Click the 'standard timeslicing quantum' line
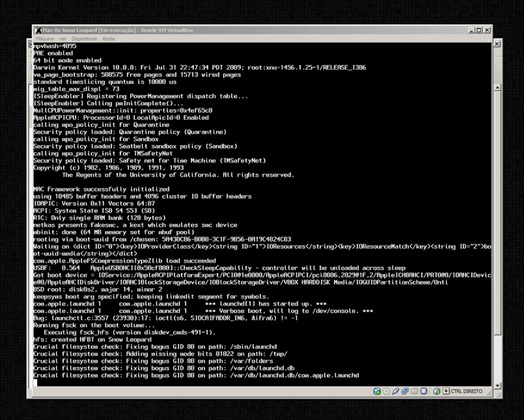Image resolution: width=524 pixels, height=420 pixels. pos(105,82)
